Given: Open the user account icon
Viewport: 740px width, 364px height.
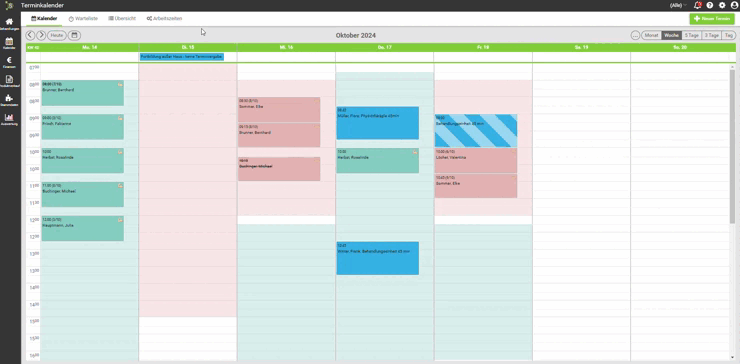Looking at the screenshot, I should (x=734, y=5).
